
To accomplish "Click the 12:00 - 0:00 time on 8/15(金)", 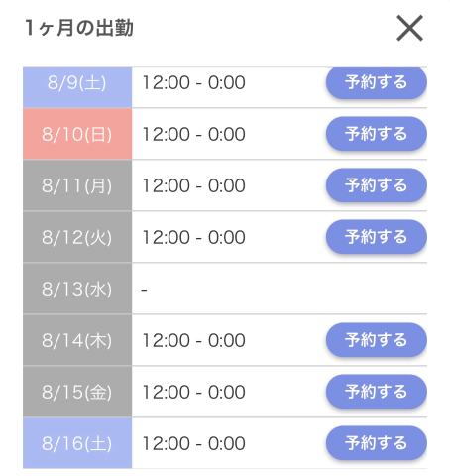I will point(194,392).
